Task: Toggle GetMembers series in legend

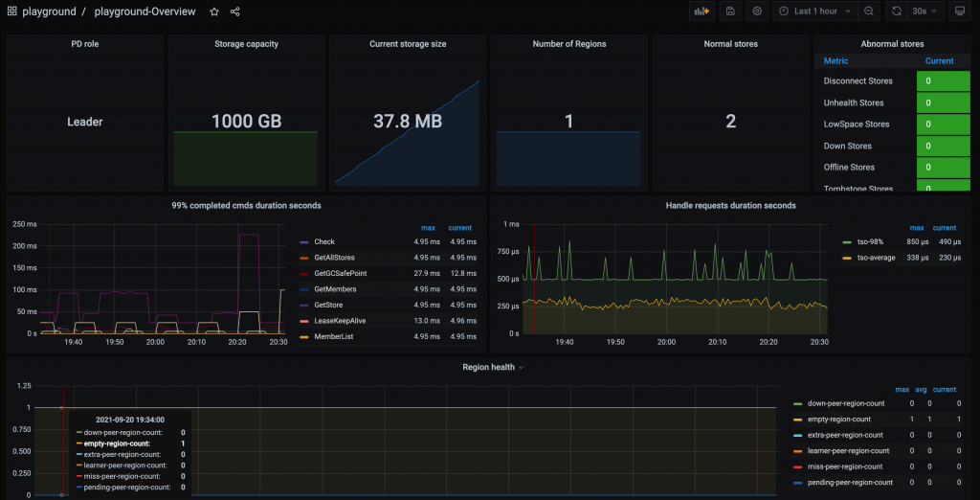Action: [x=335, y=289]
